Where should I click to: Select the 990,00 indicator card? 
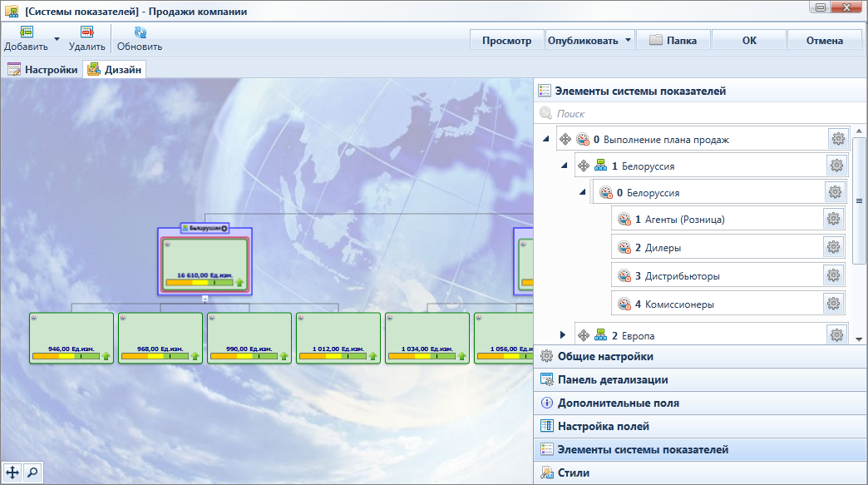pos(249,338)
